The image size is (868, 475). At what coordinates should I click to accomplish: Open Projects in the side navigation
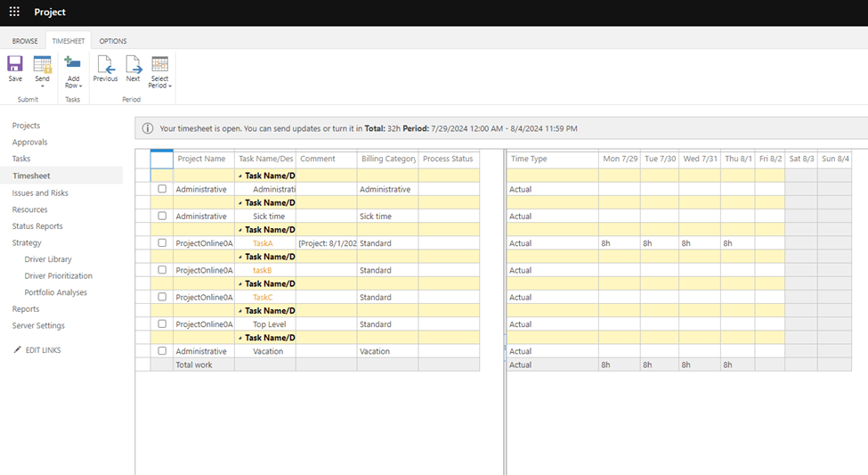coord(26,126)
